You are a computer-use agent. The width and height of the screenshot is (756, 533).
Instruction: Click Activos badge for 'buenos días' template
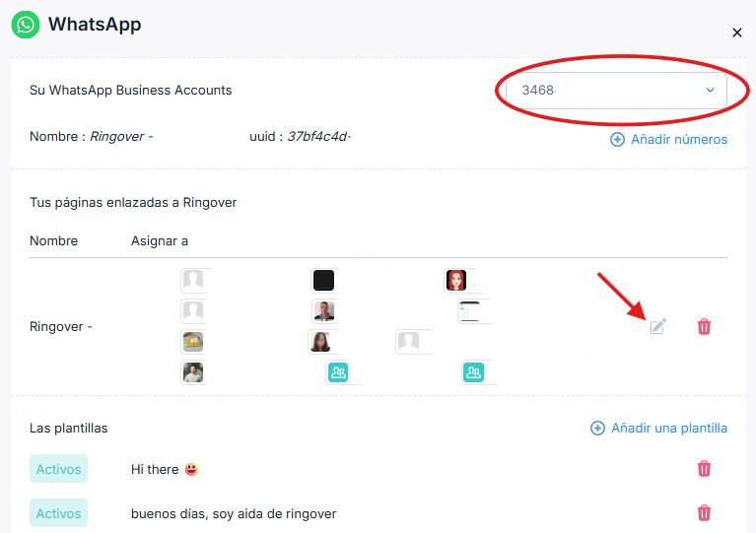pos(58,513)
